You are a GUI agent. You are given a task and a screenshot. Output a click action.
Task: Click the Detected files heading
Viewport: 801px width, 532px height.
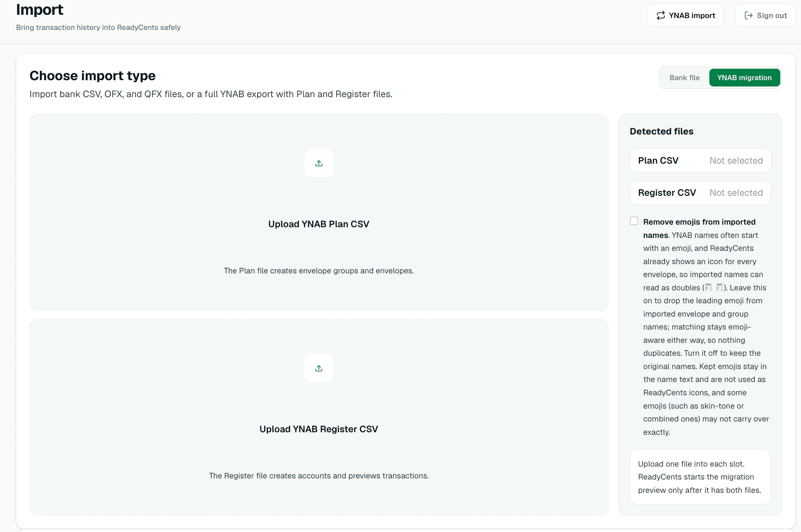[x=661, y=131]
